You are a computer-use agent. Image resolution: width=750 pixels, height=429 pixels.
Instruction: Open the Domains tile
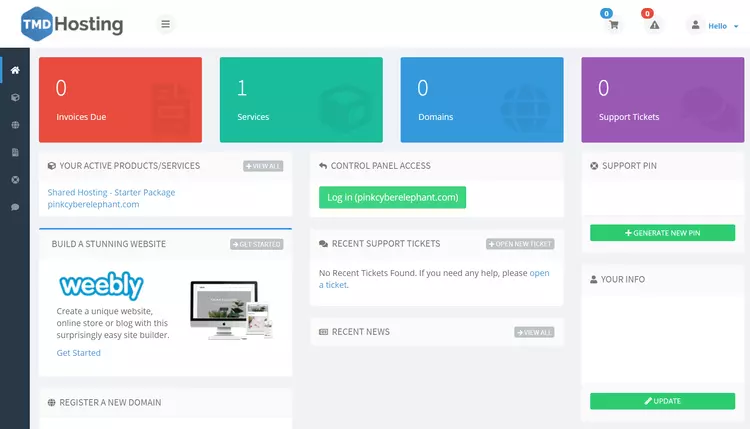pos(482,100)
